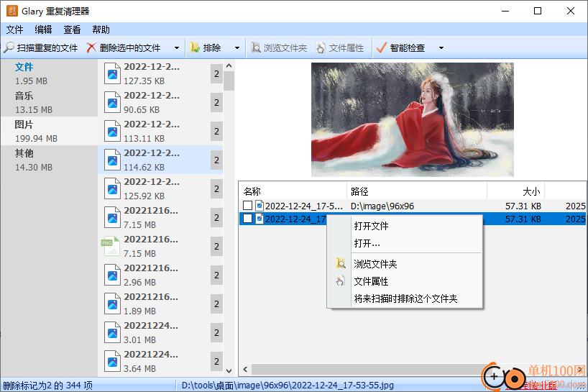Click the file properties icon in context menu
This screenshot has height=392, width=588.
click(x=340, y=281)
